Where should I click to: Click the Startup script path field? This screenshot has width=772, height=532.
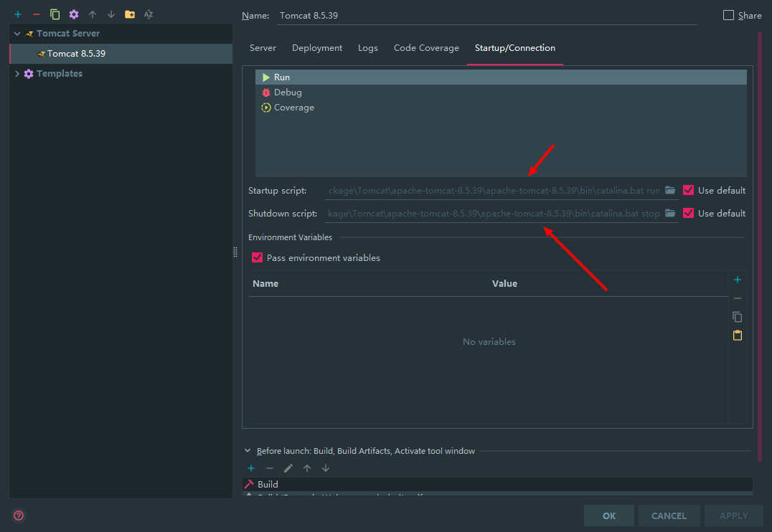coord(494,191)
